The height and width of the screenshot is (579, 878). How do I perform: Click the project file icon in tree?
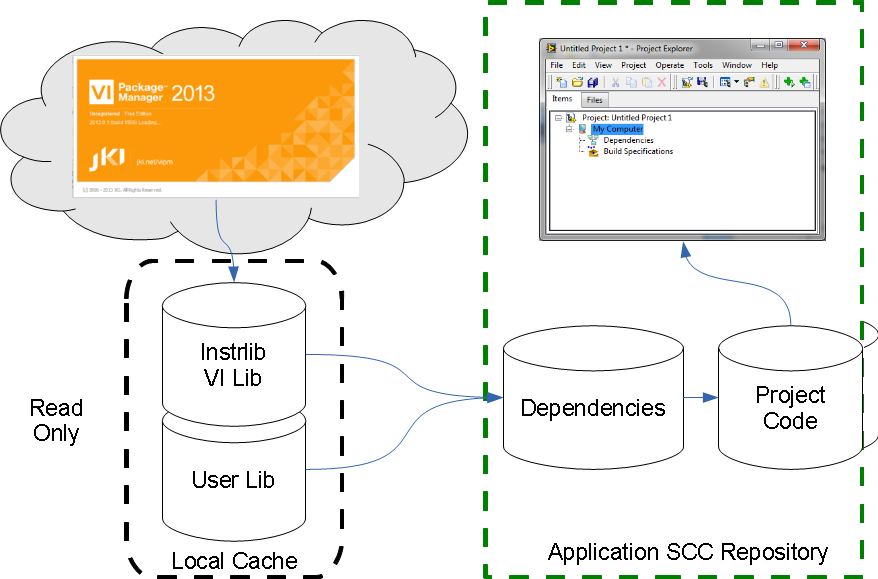pyautogui.click(x=571, y=118)
